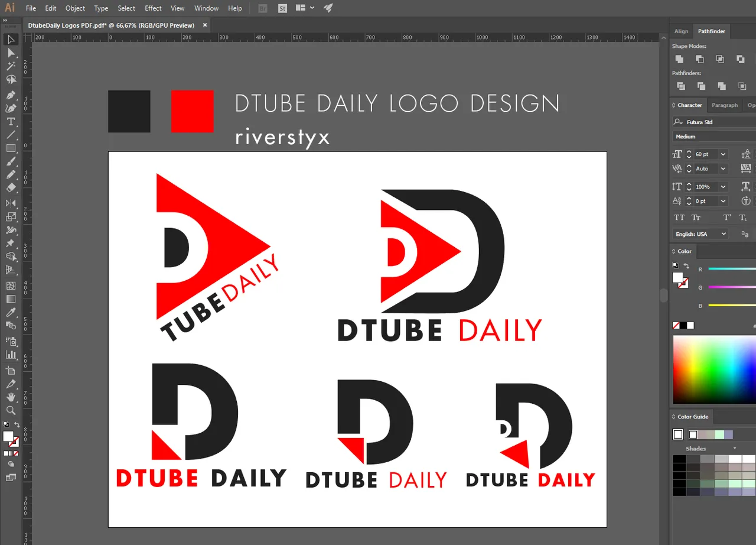Image resolution: width=756 pixels, height=545 pixels.
Task: Close the DtubeDaily Logos PDF document tab
Action: pos(205,25)
